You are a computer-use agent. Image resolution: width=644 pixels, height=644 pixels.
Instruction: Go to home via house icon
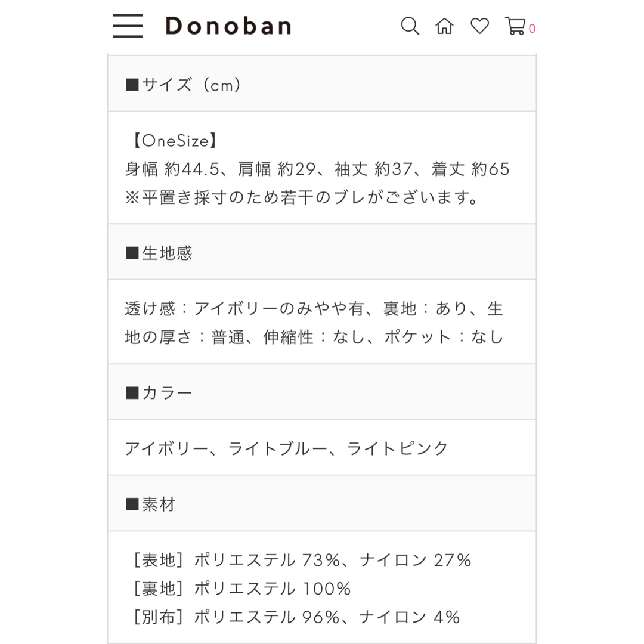444,26
